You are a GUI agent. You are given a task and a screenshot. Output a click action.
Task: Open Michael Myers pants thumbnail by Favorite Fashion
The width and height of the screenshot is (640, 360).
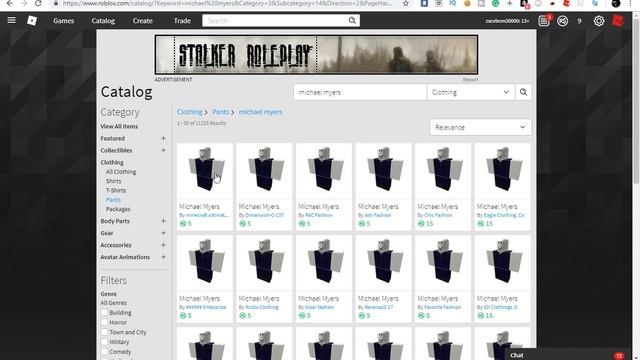click(443, 263)
